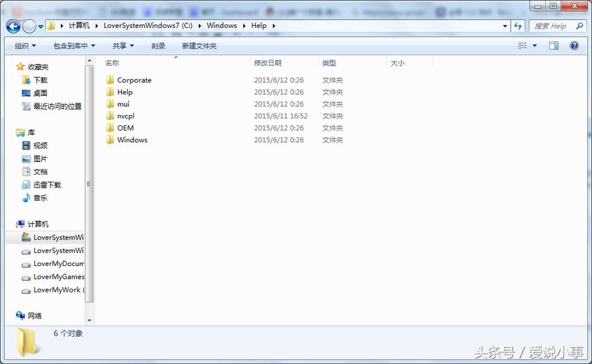Open the 文档 library
592x364 pixels.
pyautogui.click(x=40, y=172)
